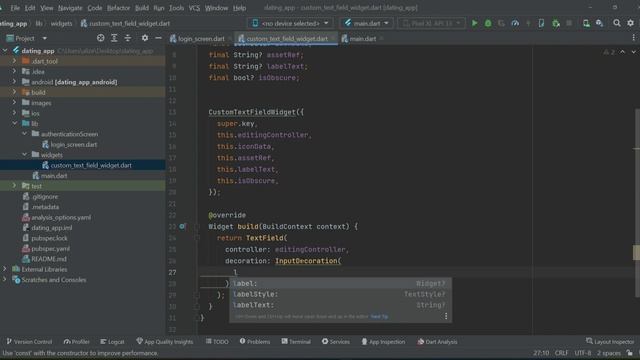Open the VCS menu
Screen dimensions: 640x360
click(x=194, y=8)
